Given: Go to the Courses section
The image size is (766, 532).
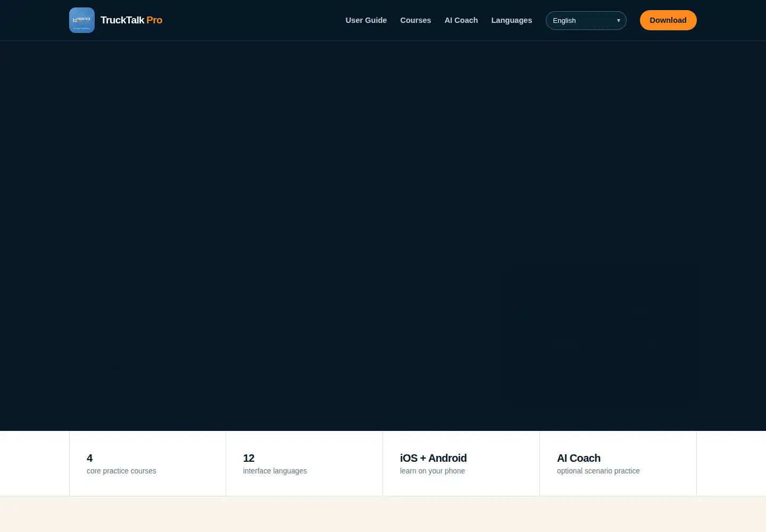Looking at the screenshot, I should click(x=415, y=20).
